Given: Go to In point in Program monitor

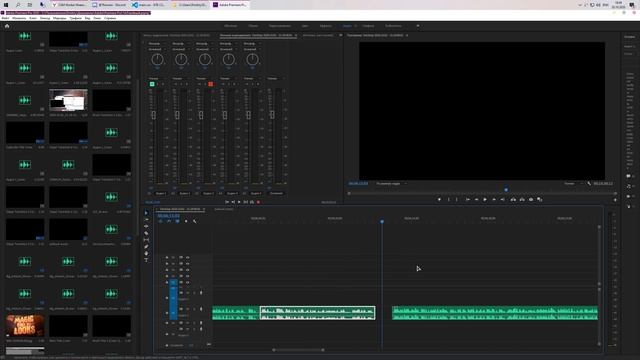Looking at the screenshot, I should tap(467, 200).
